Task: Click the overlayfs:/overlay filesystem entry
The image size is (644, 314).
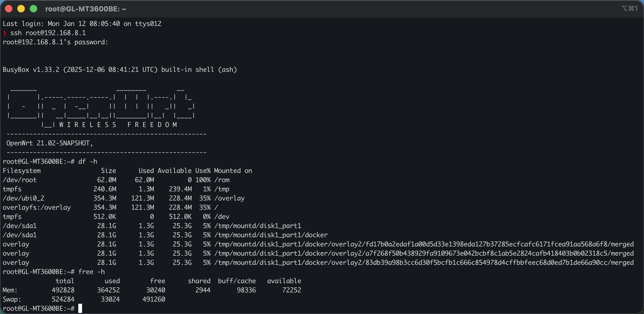Action: coord(37,208)
